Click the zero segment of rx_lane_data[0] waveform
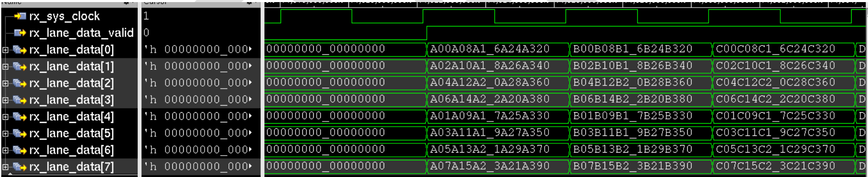Image resolution: width=868 pixels, height=177 pixels. [x=346, y=49]
